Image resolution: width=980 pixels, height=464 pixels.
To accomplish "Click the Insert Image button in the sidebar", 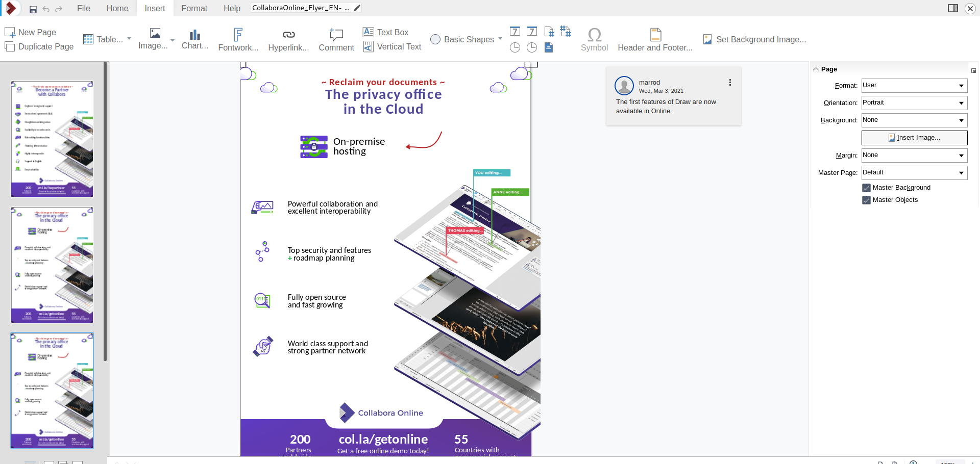I will point(914,138).
